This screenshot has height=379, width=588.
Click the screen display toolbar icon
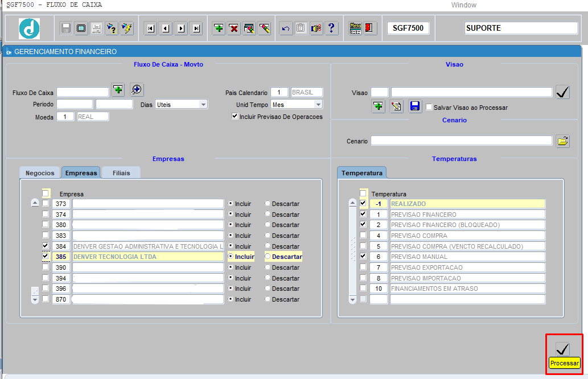(x=81, y=28)
